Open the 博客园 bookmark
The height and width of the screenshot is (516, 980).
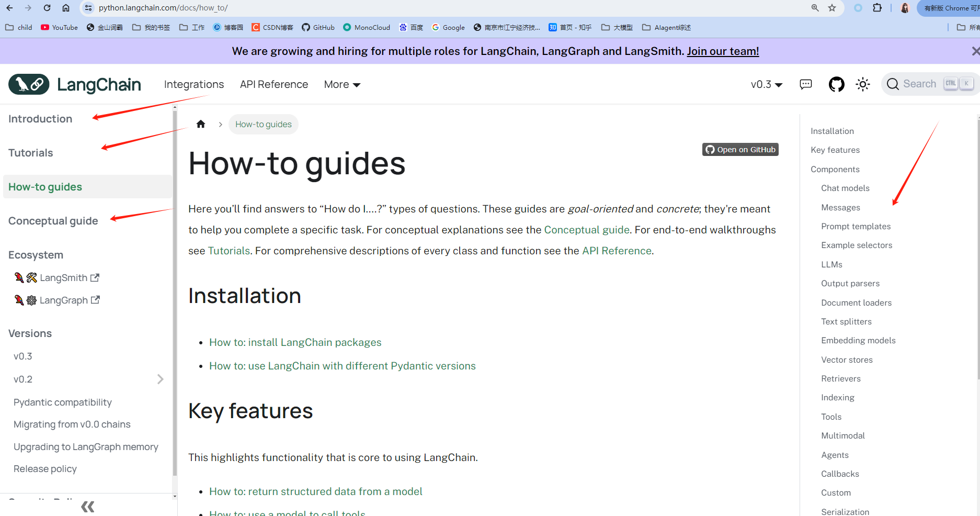point(228,27)
